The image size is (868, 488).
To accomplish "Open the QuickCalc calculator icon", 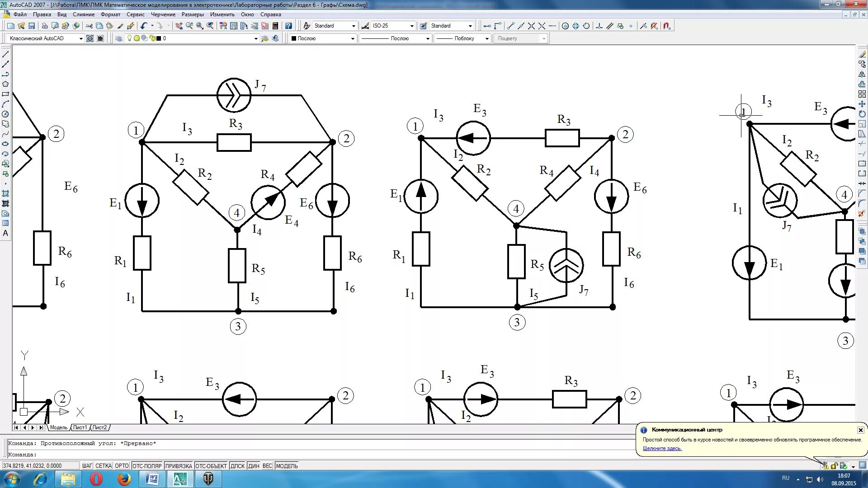I will (275, 26).
